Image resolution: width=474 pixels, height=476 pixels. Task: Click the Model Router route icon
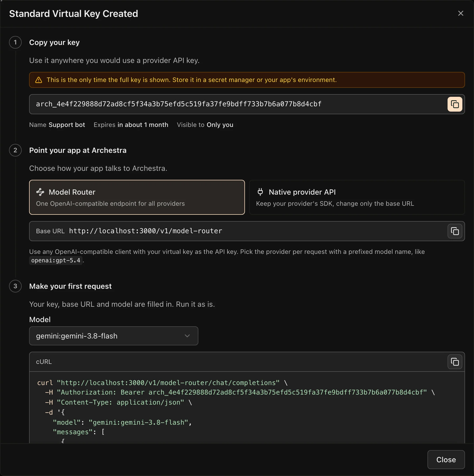point(40,192)
